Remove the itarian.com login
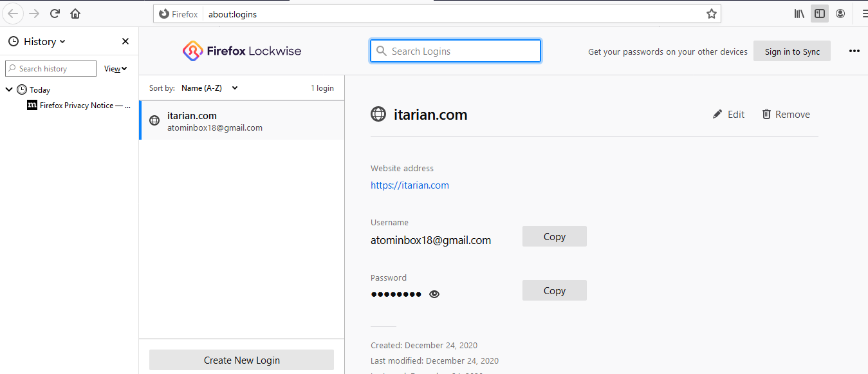The image size is (868, 374). [786, 114]
